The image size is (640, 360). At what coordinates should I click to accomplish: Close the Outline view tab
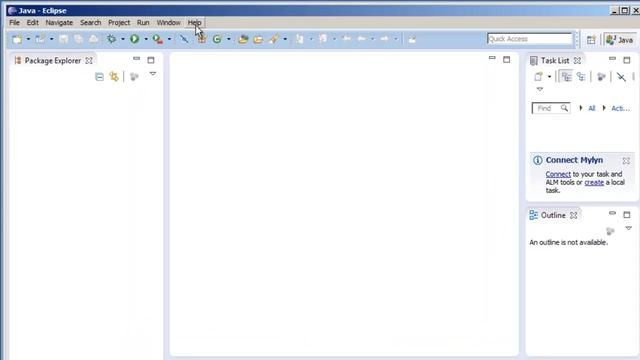tap(573, 215)
